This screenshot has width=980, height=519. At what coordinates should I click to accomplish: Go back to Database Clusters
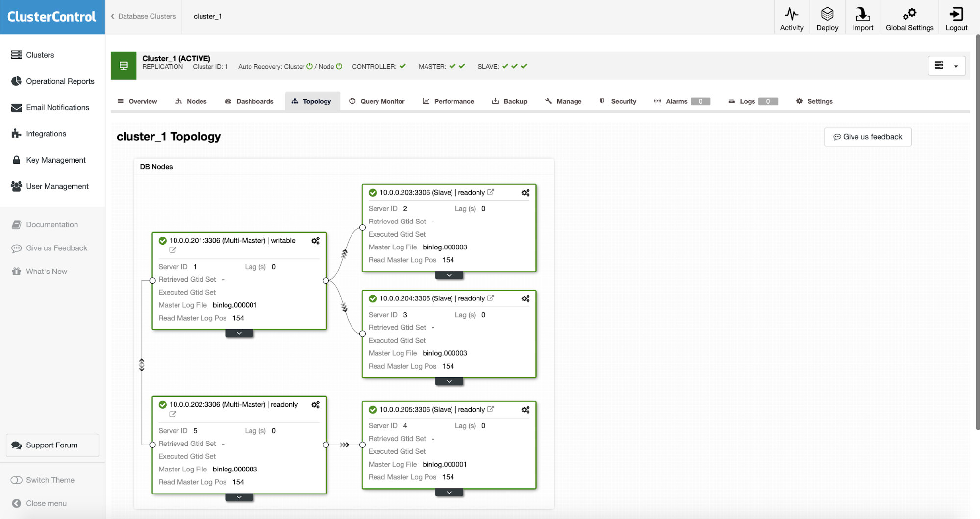143,16
